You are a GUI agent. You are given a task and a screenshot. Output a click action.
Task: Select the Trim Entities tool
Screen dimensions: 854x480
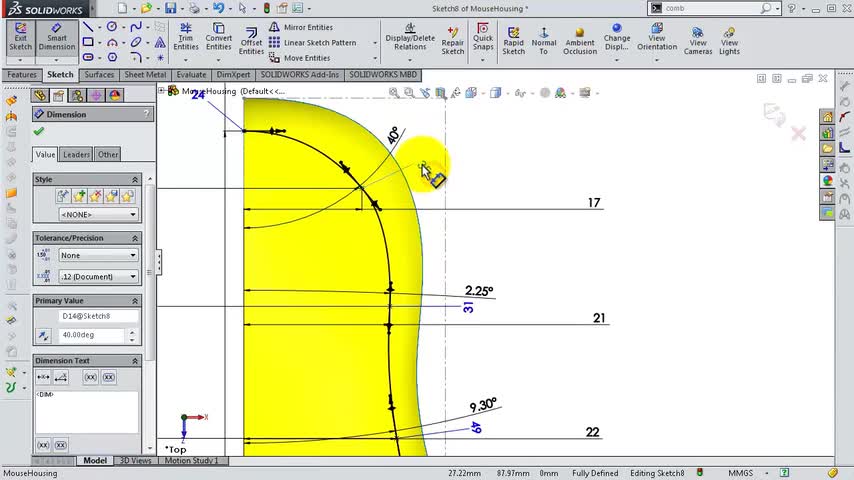tap(186, 37)
